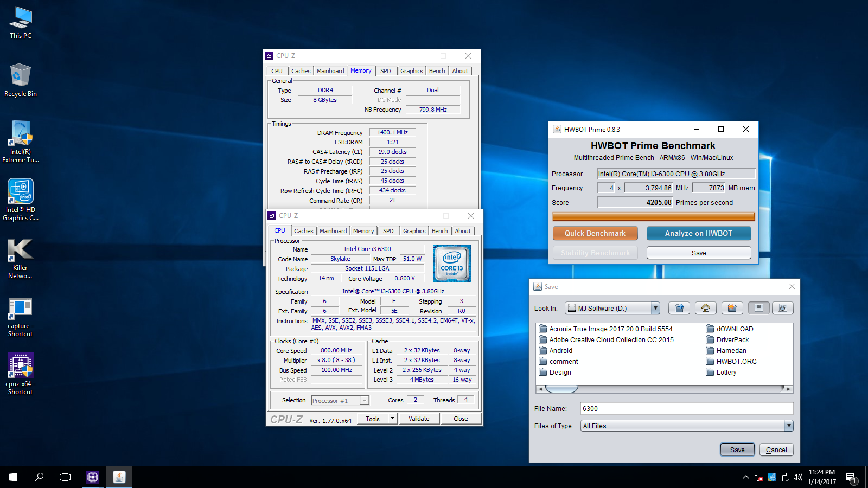Select the comment folder
Viewport: 868px width, 488px height.
[x=558, y=362]
